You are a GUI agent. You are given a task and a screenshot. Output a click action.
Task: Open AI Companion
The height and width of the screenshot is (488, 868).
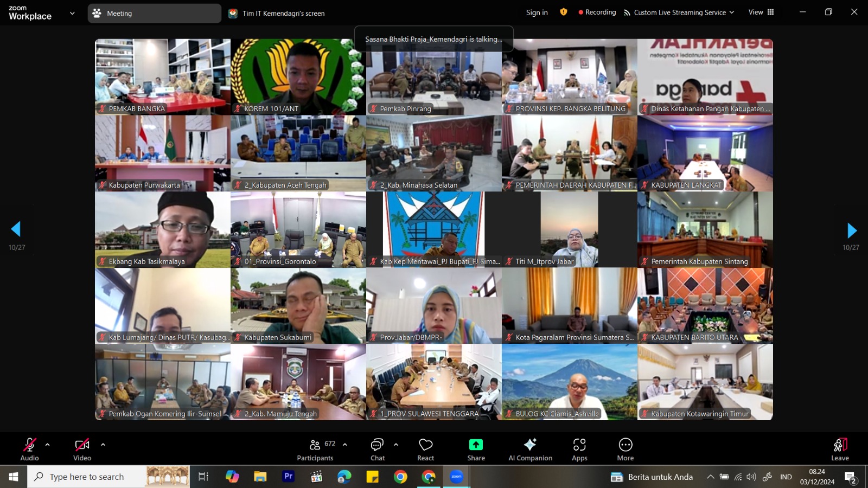coord(530,450)
